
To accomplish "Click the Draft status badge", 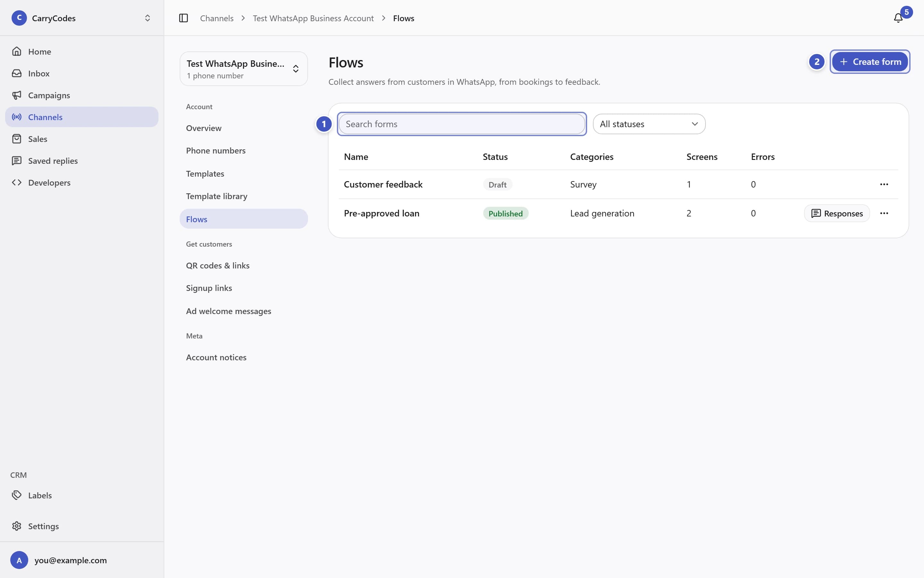I will coord(497,185).
